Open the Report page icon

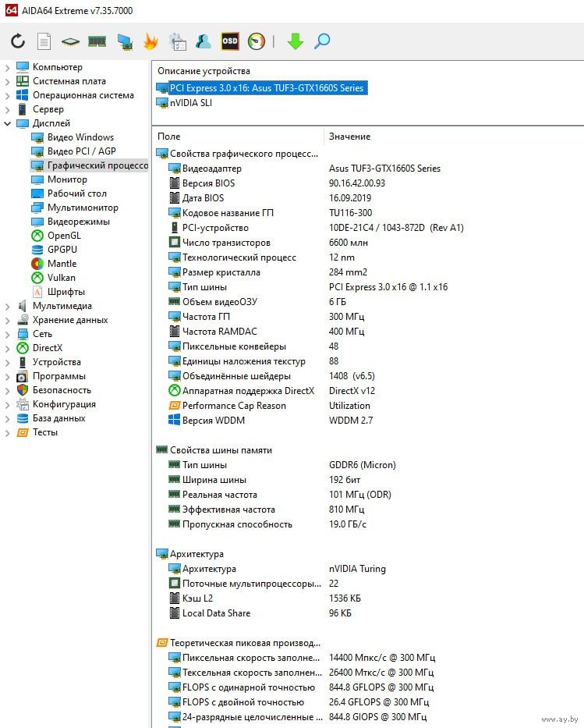(44, 41)
